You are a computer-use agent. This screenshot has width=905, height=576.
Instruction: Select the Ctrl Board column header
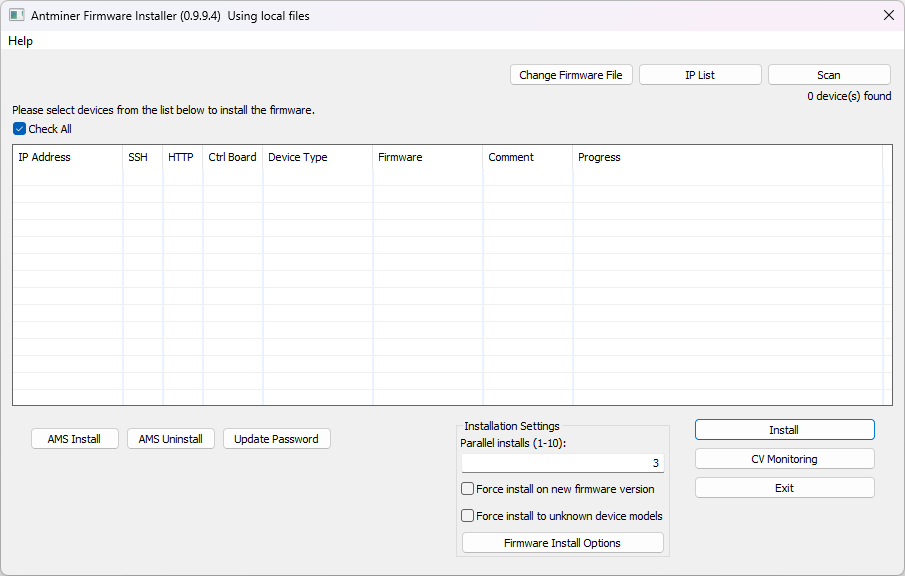click(x=233, y=157)
